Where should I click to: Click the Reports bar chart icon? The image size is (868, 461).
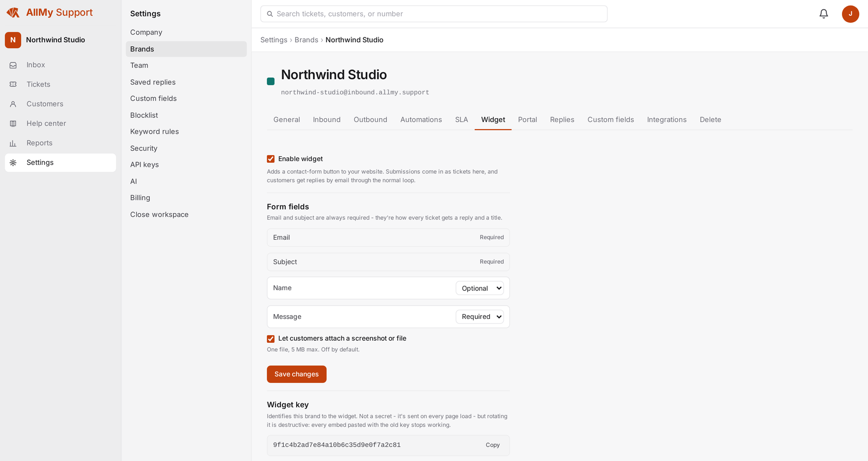[x=13, y=143]
